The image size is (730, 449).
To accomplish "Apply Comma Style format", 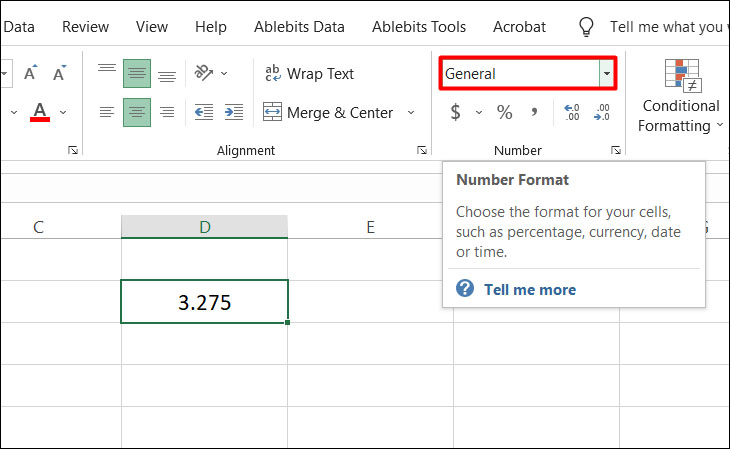I will coord(534,112).
